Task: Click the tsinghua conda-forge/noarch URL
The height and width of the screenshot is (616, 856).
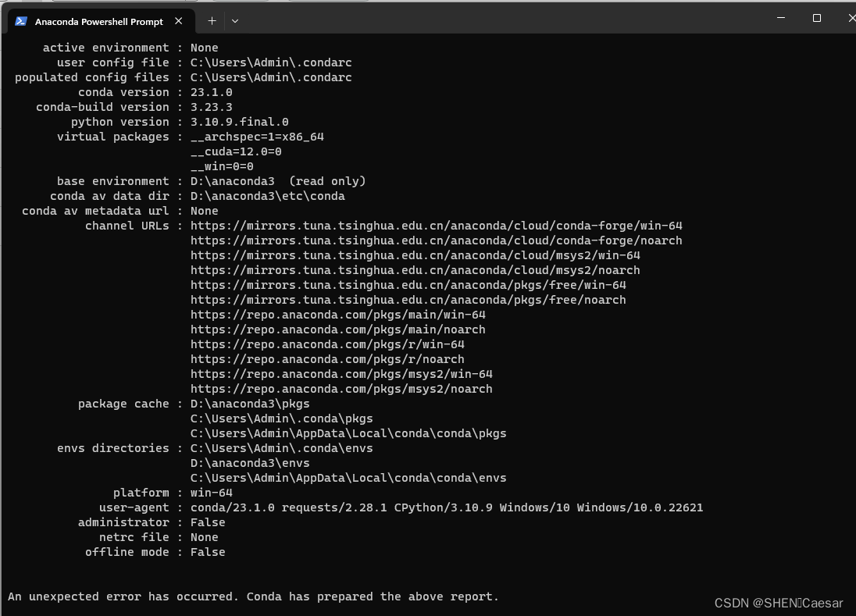Action: (436, 240)
